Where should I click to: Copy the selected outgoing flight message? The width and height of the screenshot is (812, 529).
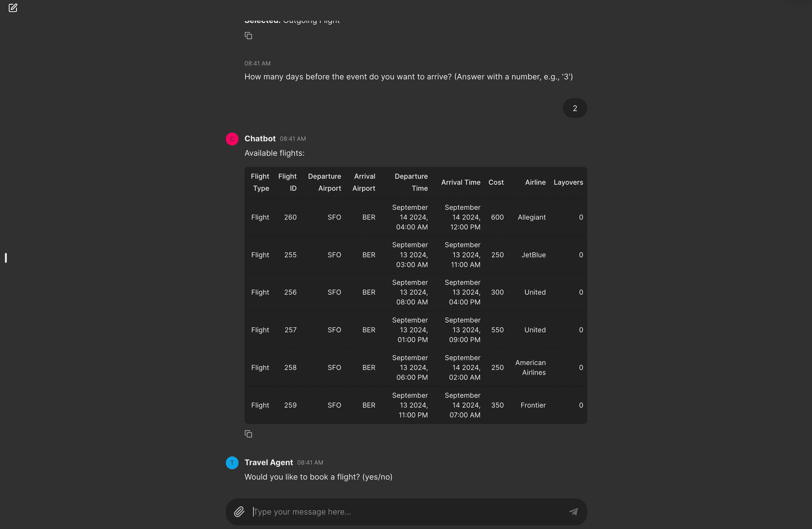(248, 36)
